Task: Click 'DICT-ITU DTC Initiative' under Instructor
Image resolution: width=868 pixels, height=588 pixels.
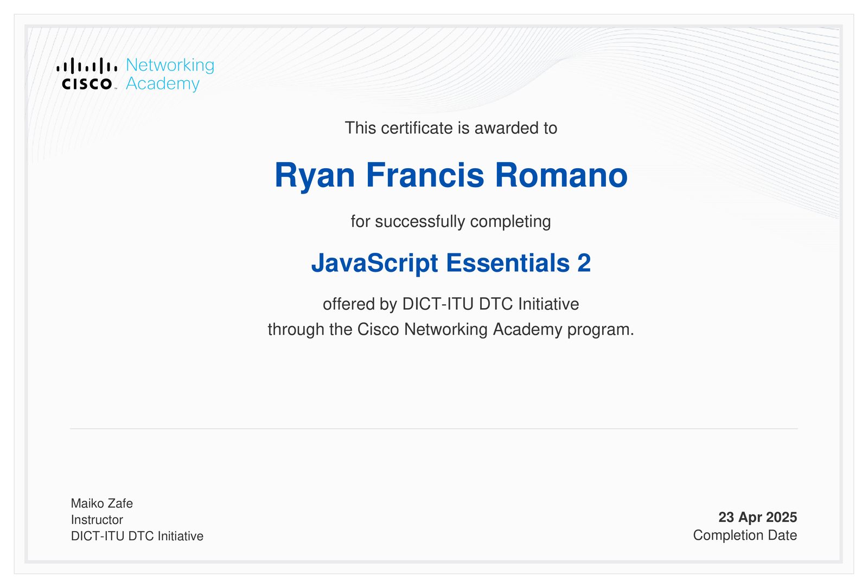Action: (x=137, y=536)
